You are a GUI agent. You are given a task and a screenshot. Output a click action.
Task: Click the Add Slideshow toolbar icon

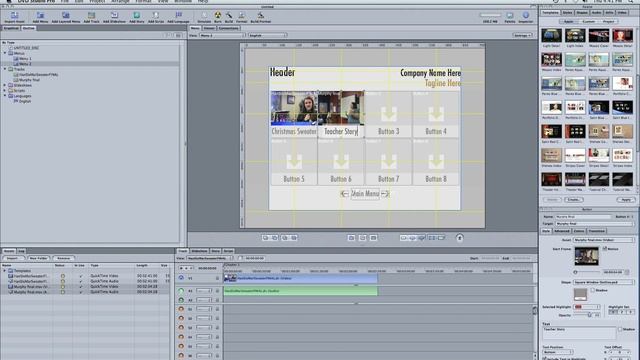click(114, 16)
